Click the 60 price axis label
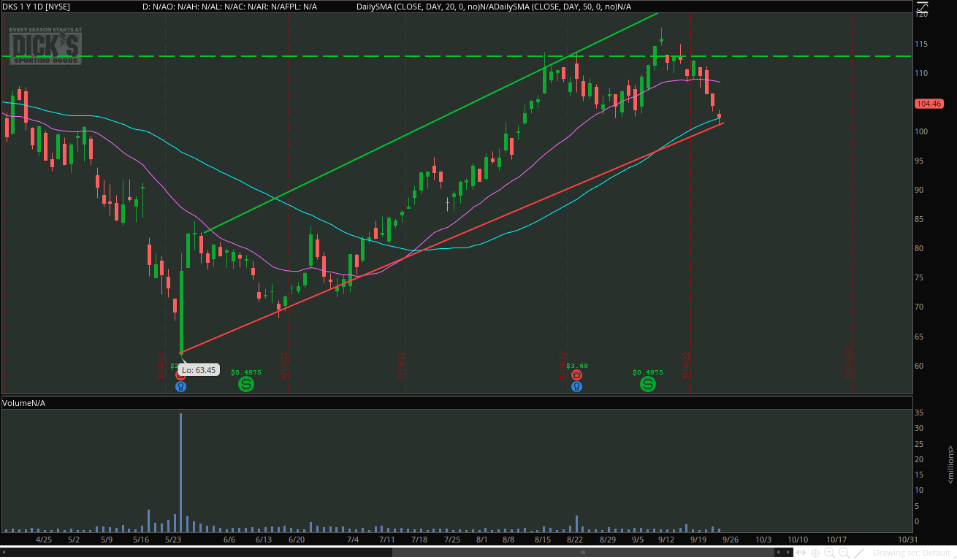Image resolution: width=957 pixels, height=560 pixels. point(920,366)
